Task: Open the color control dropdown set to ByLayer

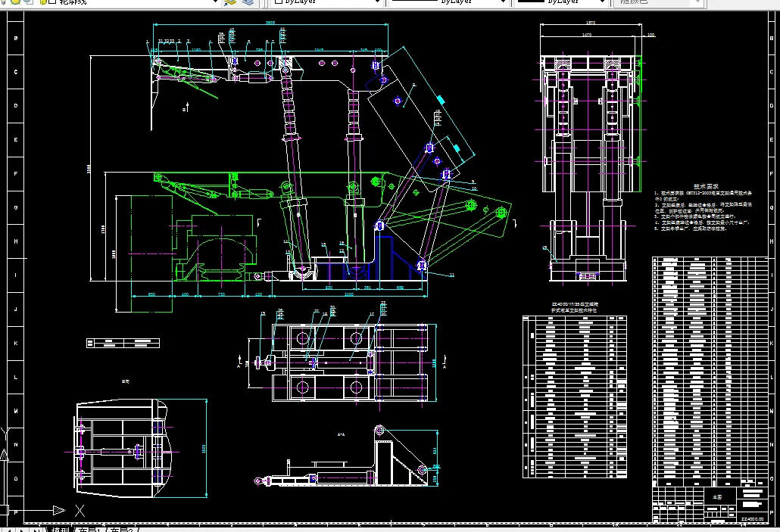Action: coord(327,2)
